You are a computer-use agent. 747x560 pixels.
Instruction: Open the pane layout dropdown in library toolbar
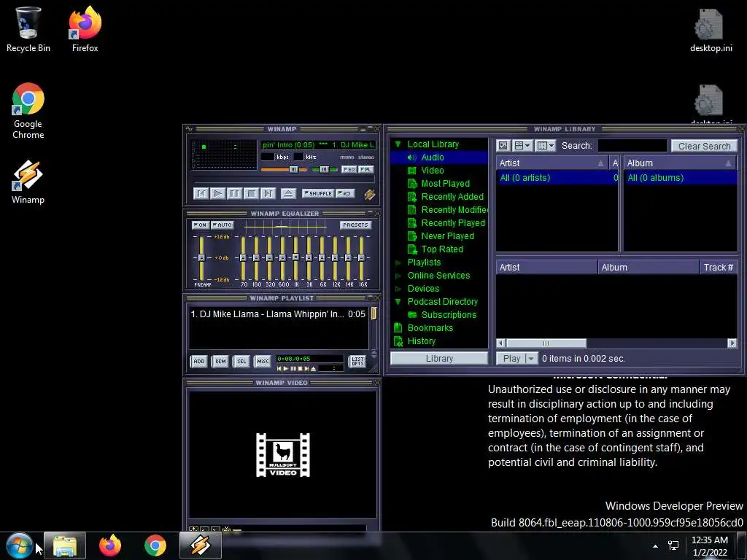pos(522,146)
